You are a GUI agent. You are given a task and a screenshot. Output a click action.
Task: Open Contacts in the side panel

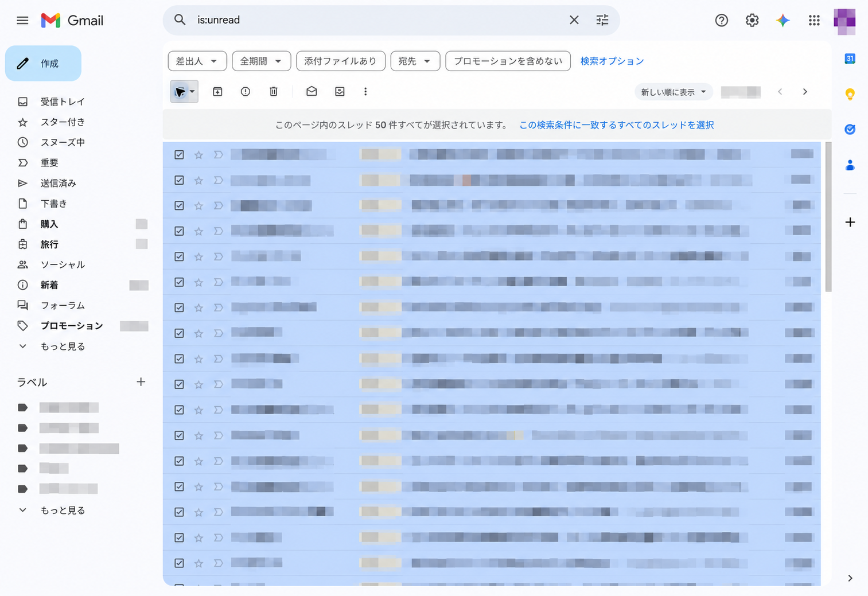[850, 166]
